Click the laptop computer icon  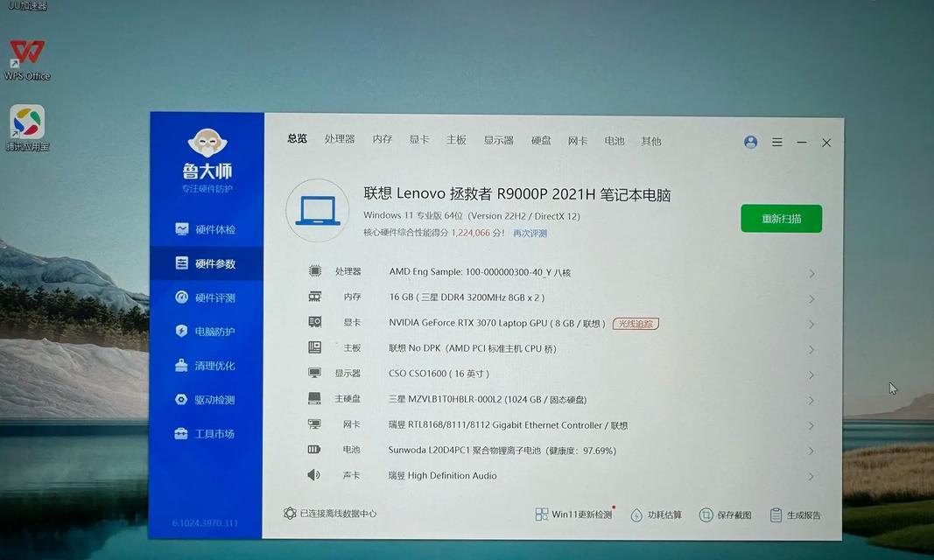coord(318,211)
